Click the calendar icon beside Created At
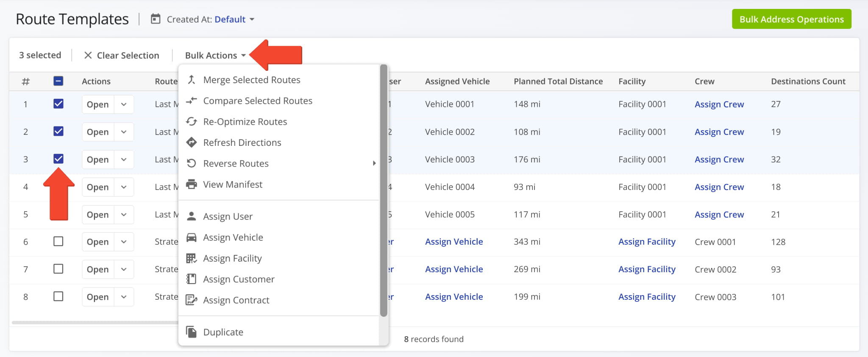This screenshot has height=357, width=868. click(156, 19)
